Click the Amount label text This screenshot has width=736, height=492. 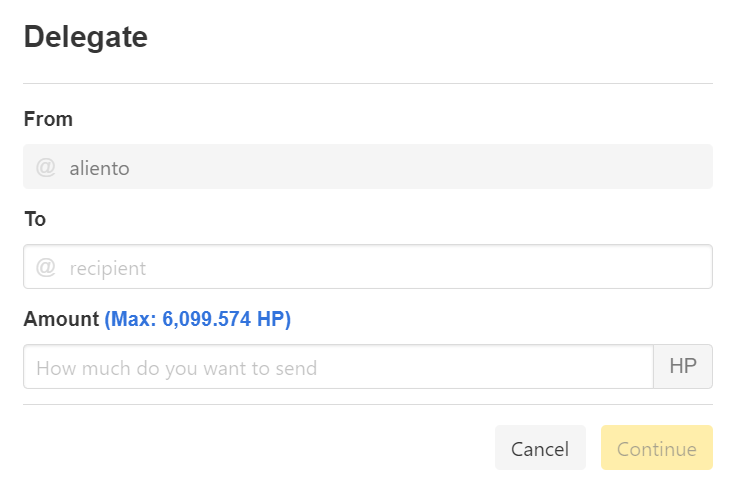click(x=61, y=319)
